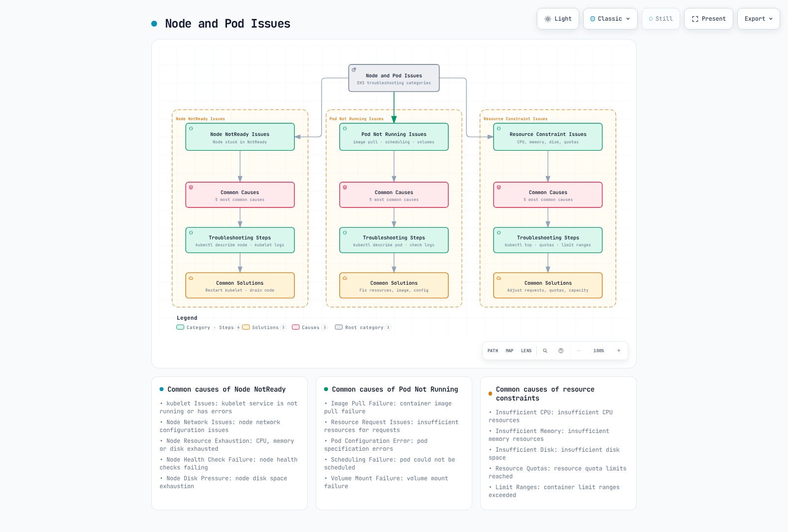The height and width of the screenshot is (532, 788).
Task: Click Common causes of Pod Not Running heading
Action: [x=395, y=389]
